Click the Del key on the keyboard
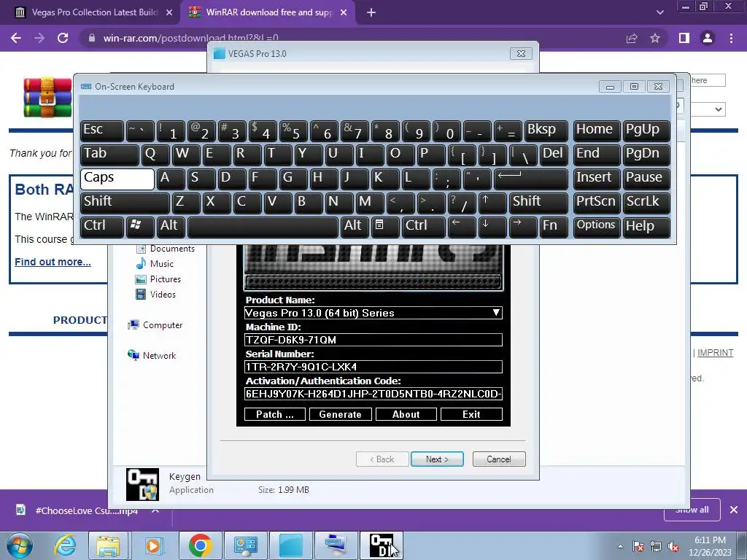 coord(554,155)
